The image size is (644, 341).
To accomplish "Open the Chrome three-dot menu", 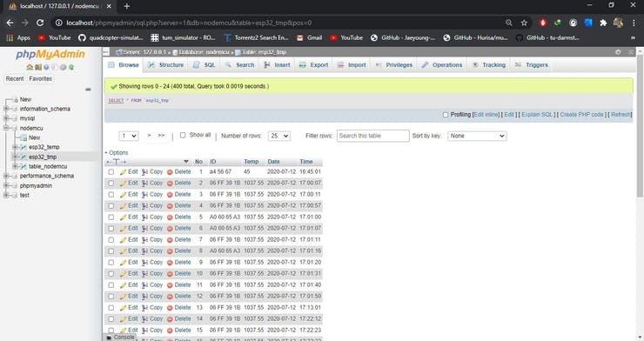I will (x=634, y=23).
